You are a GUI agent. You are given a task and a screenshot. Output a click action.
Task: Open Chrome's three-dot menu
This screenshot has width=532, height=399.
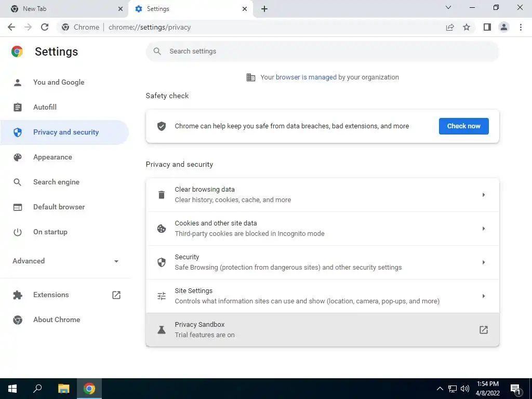click(521, 27)
